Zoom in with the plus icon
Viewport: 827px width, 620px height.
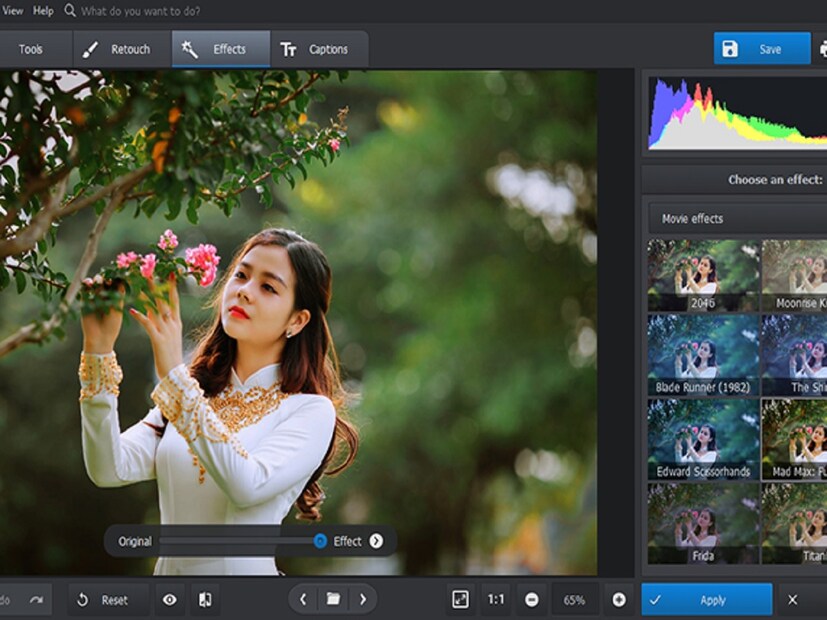coord(619,600)
